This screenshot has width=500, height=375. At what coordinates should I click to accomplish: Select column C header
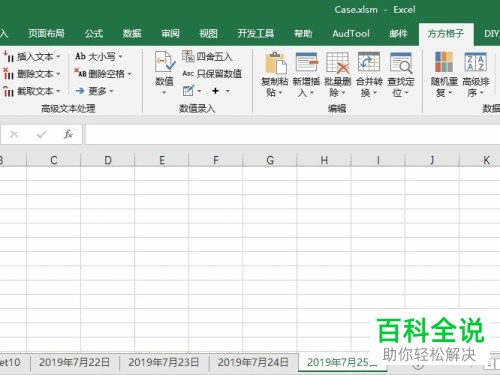(x=54, y=160)
